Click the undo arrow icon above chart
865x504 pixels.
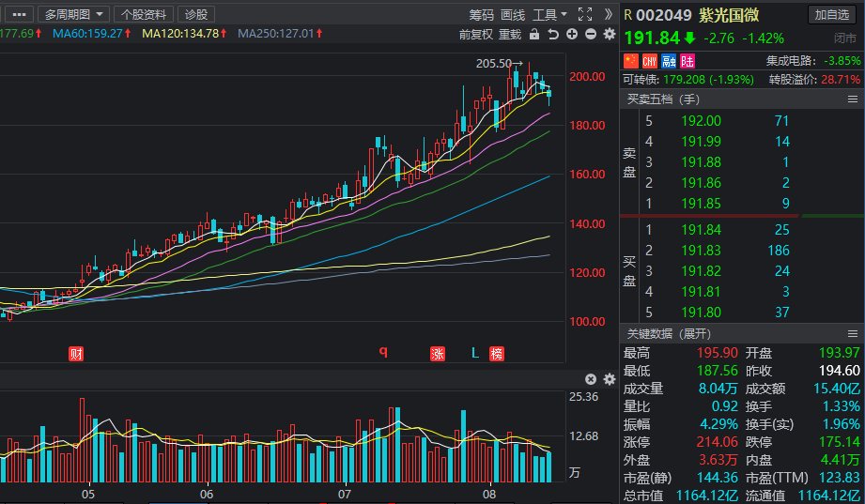553,34
